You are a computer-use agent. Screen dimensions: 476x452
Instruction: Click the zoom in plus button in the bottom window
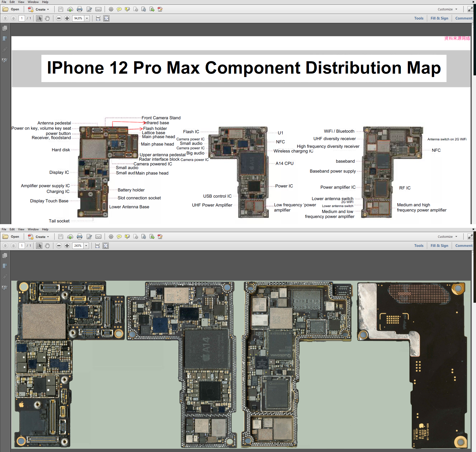[x=67, y=246]
